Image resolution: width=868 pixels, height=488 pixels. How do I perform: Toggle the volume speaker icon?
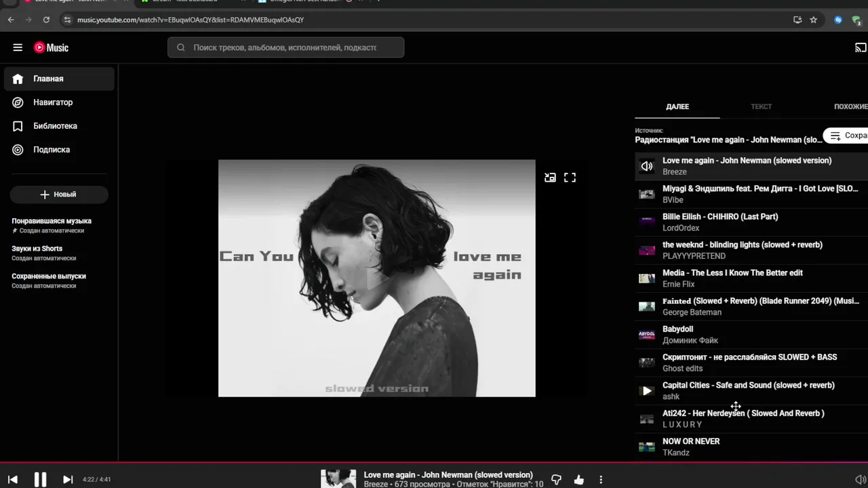click(x=861, y=480)
